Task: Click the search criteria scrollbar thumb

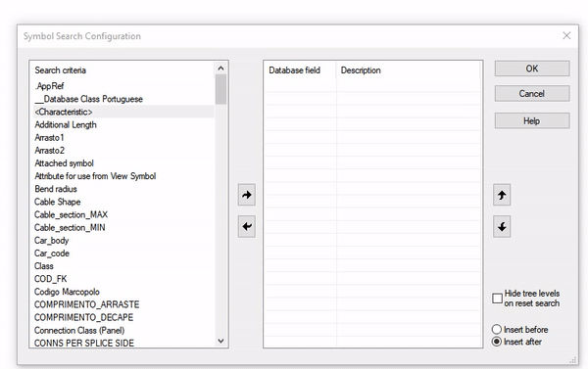Action: click(220, 89)
